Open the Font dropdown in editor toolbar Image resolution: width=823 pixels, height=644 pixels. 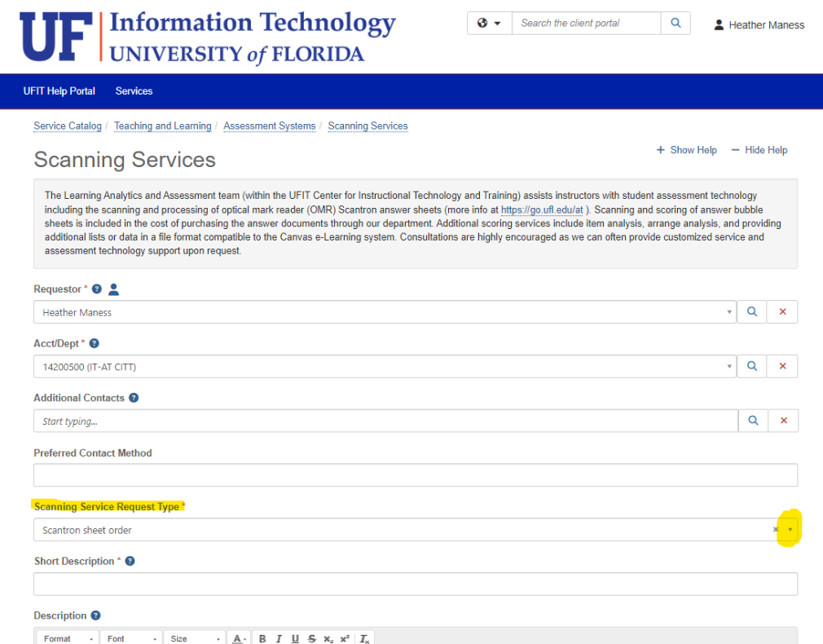click(131, 638)
